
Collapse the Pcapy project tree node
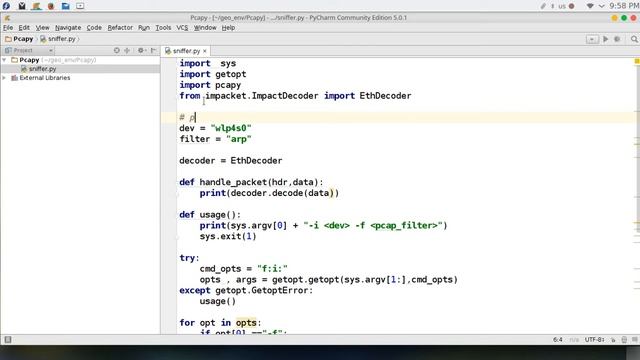click(x=4, y=60)
